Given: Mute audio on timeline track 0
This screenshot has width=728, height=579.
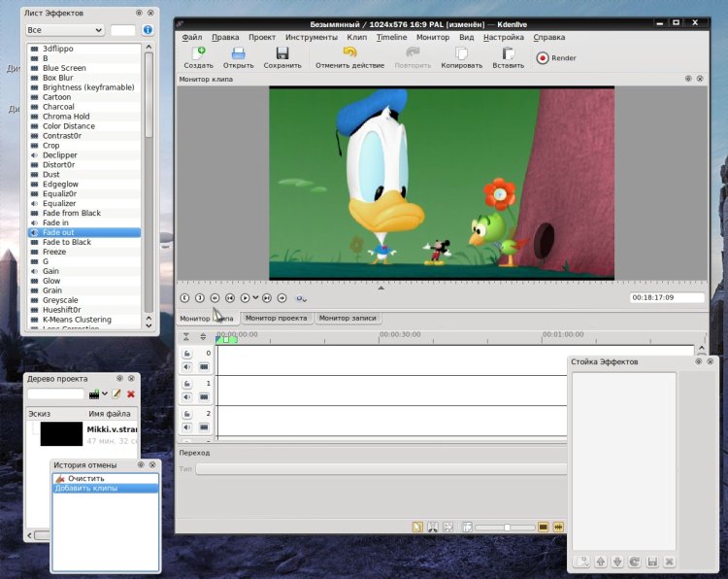Looking at the screenshot, I should [187, 367].
